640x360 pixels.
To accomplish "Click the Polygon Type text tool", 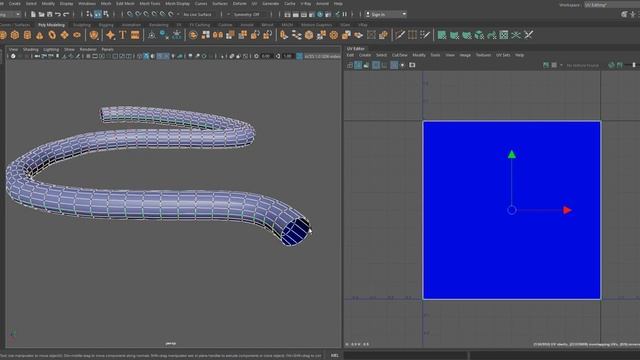I will click(x=123, y=35).
